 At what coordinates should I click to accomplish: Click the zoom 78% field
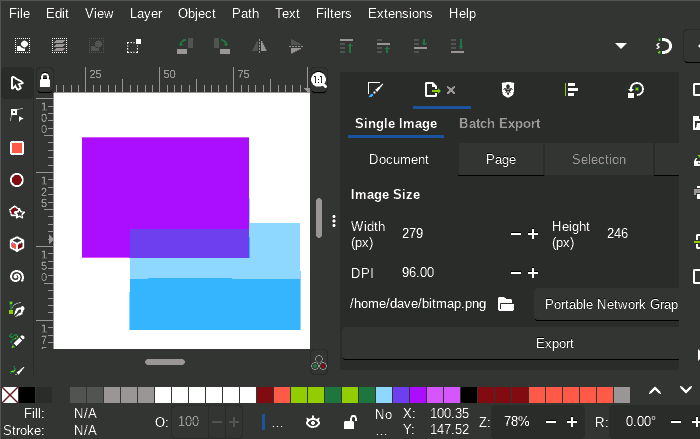point(517,422)
